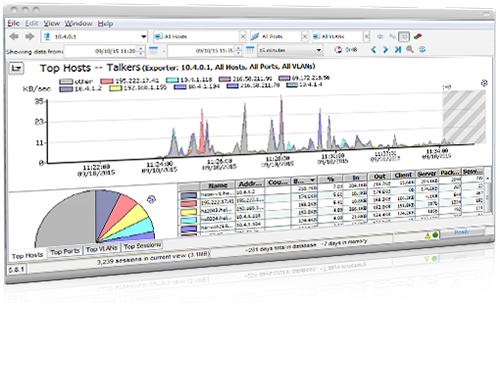Click the gear icon beside the pie chart

click(x=151, y=199)
